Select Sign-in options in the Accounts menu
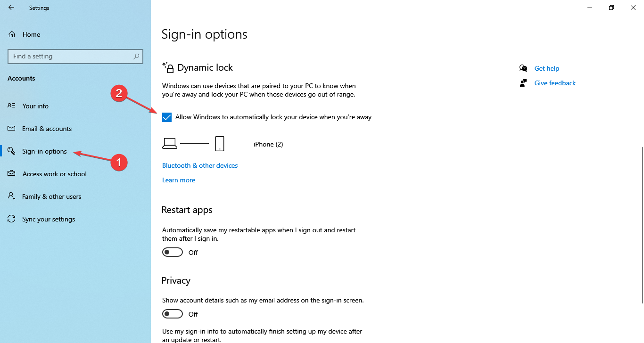The image size is (644, 343). coord(44,151)
